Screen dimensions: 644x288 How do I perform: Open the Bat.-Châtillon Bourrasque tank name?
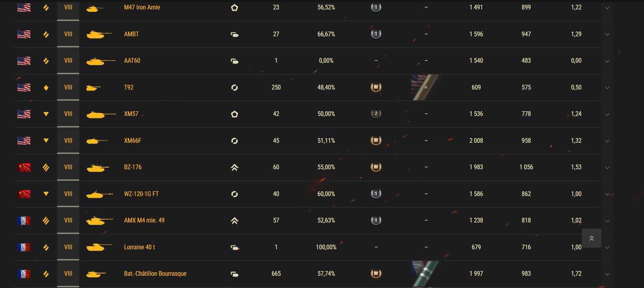[155, 273]
